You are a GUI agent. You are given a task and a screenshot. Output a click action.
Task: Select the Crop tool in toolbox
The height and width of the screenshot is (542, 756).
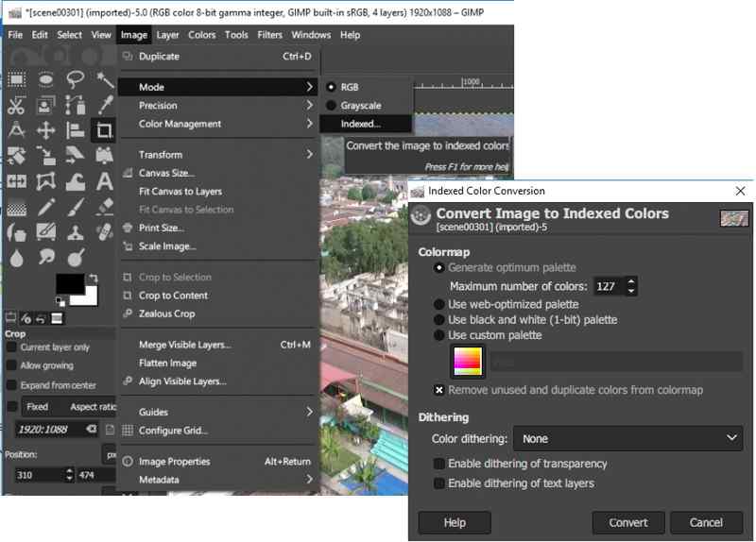[x=104, y=130]
